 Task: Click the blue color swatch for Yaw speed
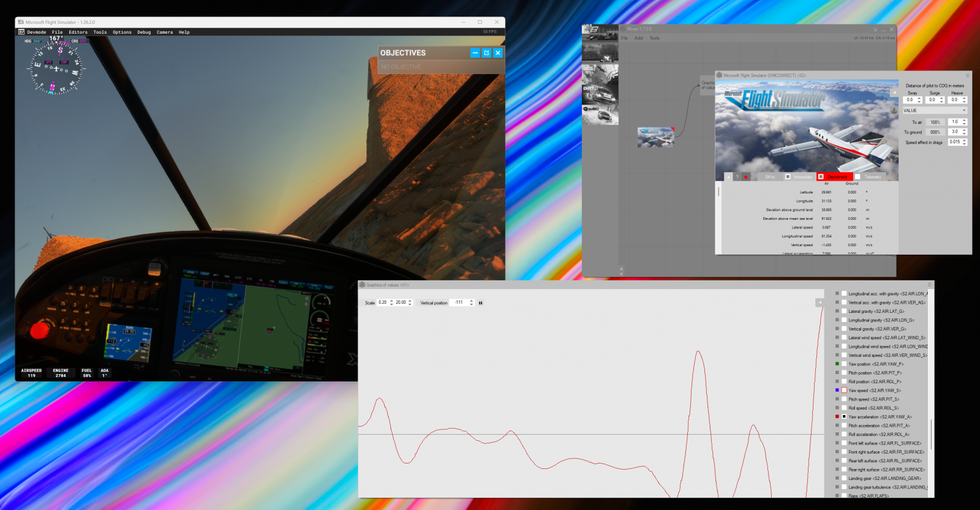pos(837,390)
